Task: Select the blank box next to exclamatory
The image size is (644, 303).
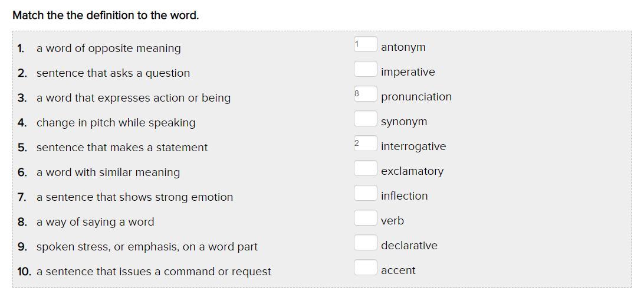Action: tap(365, 169)
